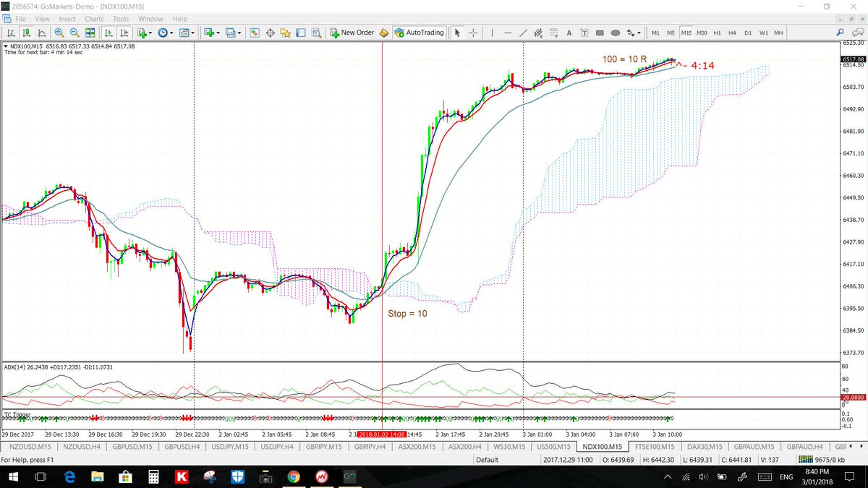Switch to M5 timeframe
Viewport: 868px width, 488px height.
click(x=671, y=33)
